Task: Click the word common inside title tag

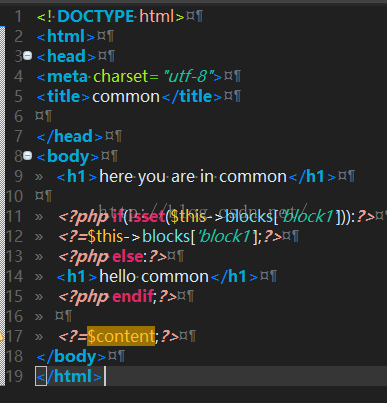Action: point(126,96)
